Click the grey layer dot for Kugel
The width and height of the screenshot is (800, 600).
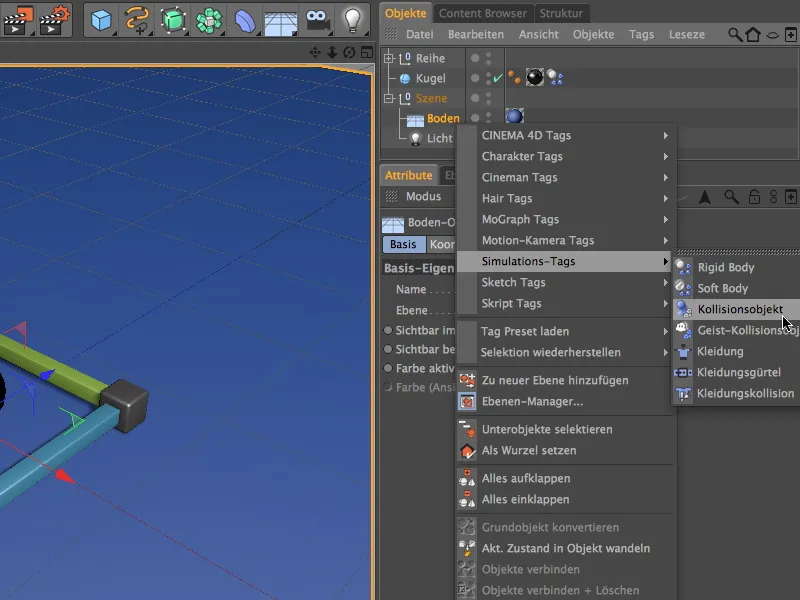[x=475, y=78]
